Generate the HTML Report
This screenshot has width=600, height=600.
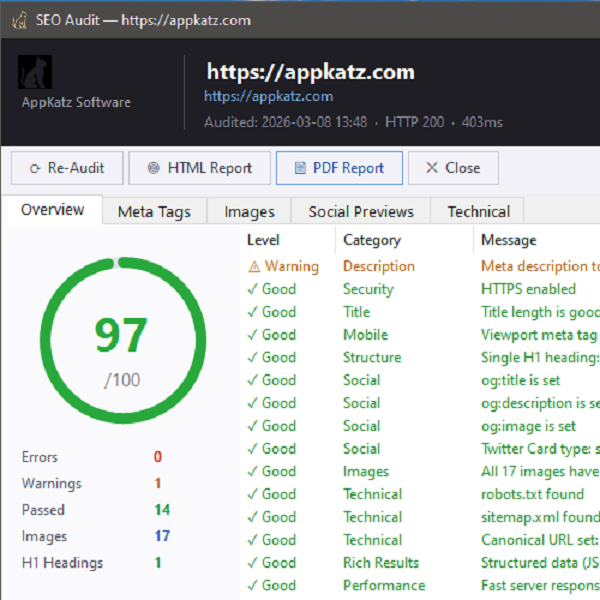tap(199, 168)
